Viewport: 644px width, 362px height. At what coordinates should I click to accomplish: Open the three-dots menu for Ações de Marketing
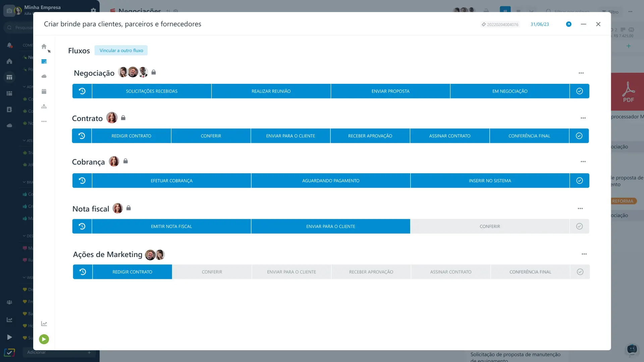coord(584,254)
